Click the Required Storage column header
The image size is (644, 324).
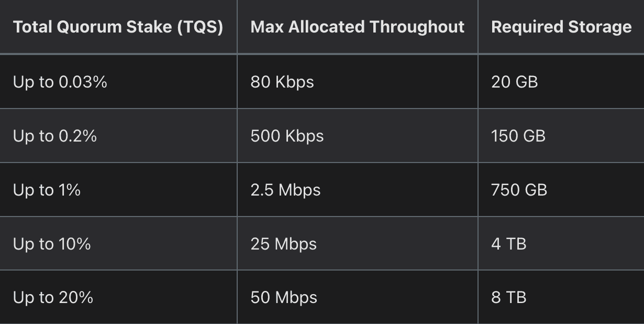point(561,27)
